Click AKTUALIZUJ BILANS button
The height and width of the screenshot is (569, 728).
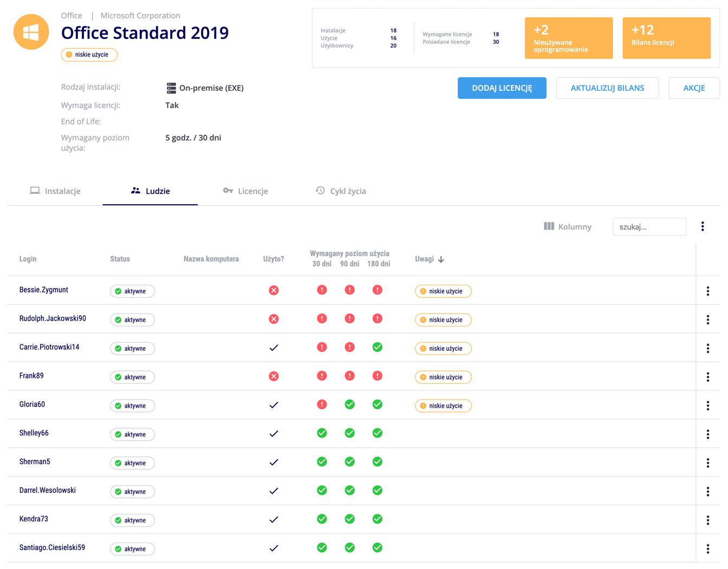pos(607,88)
